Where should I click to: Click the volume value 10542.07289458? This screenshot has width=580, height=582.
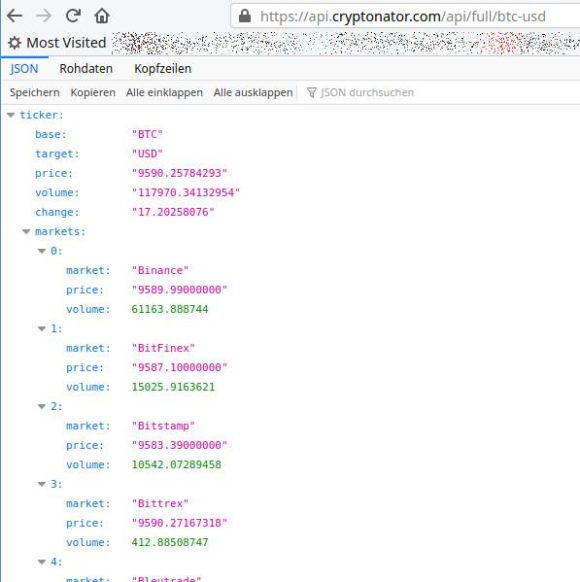(x=177, y=465)
